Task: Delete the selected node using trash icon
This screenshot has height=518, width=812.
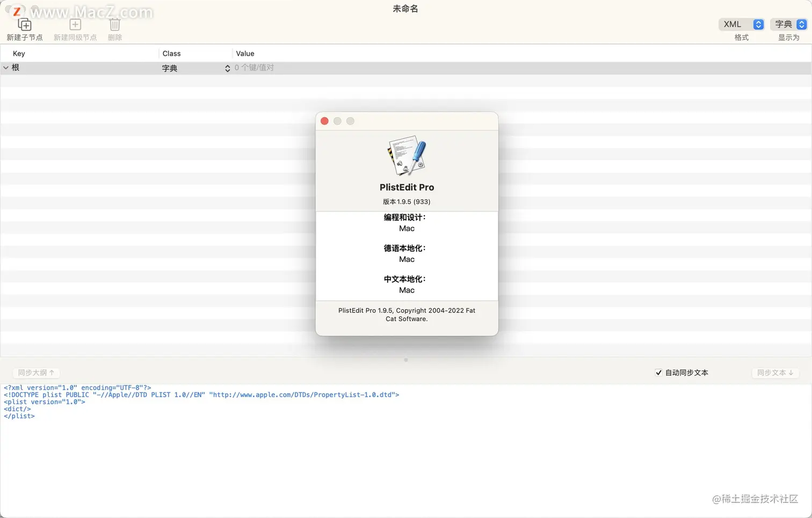Action: click(x=114, y=24)
